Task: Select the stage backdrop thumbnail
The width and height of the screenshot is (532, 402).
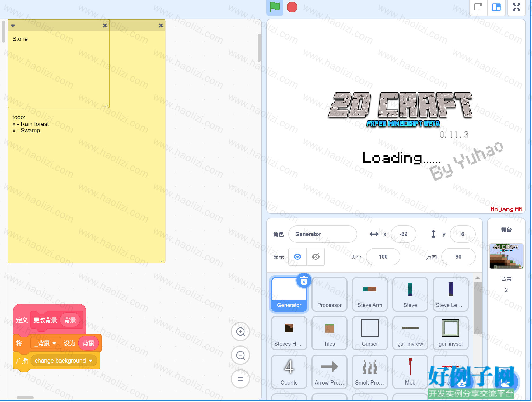Action: (506, 256)
